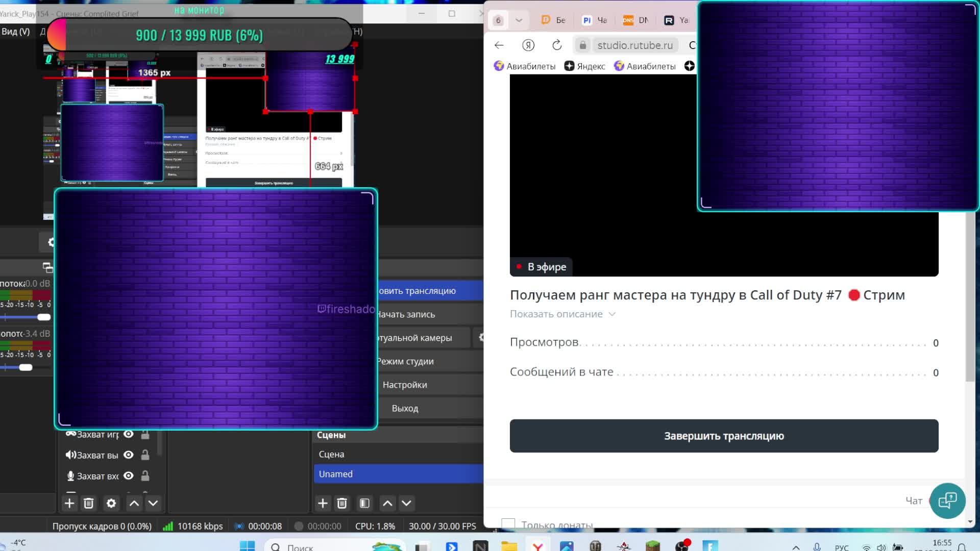
Task: Open Rutube support chat bubble icon
Action: coord(947,500)
